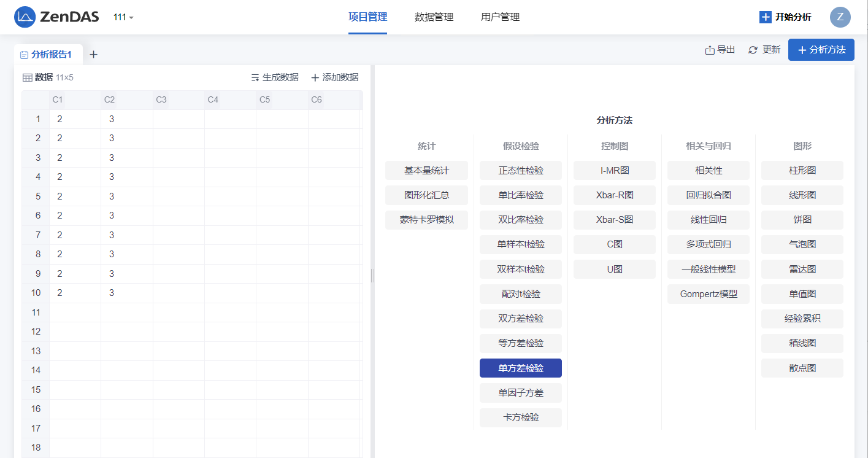868x458 pixels.
Task: Switch to the 数据管理 menu
Action: point(434,17)
